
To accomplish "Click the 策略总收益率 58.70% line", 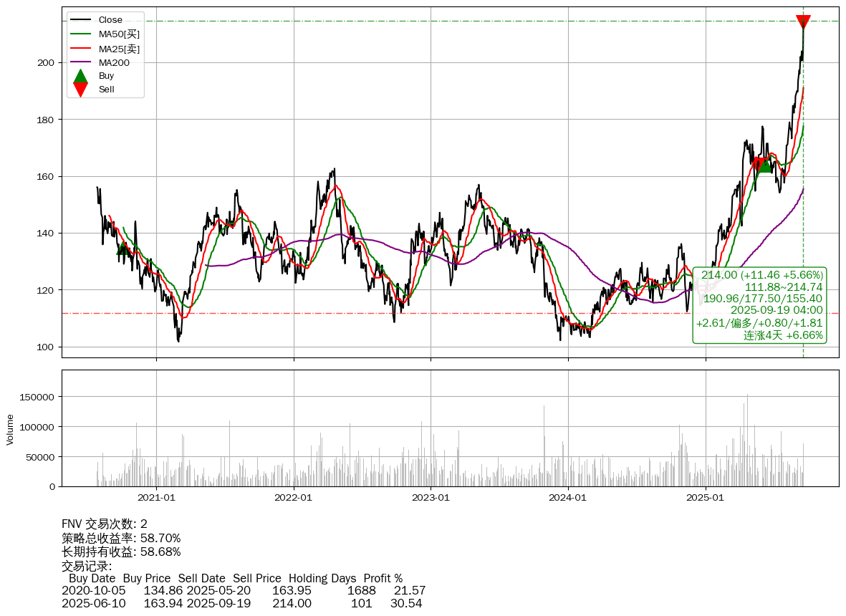I will point(121,538).
